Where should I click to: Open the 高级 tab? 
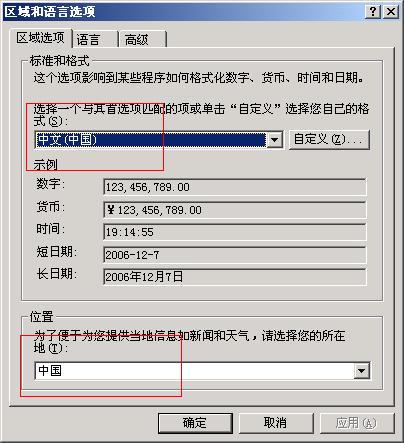coord(143,39)
